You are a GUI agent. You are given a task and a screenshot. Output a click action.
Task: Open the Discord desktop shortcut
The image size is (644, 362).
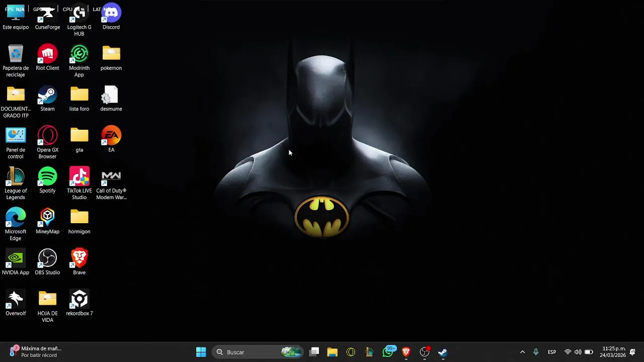point(111,17)
